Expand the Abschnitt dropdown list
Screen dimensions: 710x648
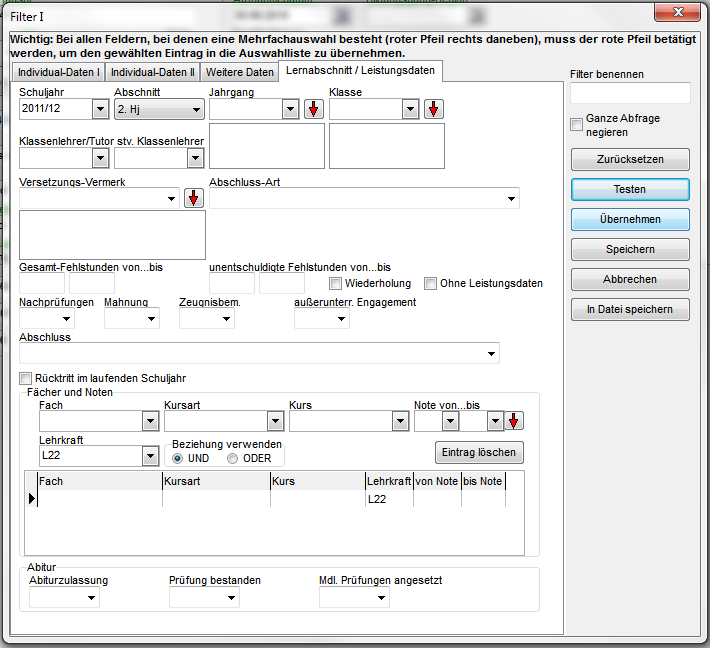click(196, 109)
